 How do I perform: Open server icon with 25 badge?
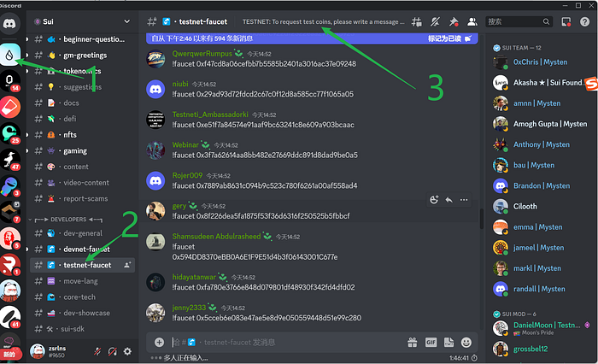(9, 133)
